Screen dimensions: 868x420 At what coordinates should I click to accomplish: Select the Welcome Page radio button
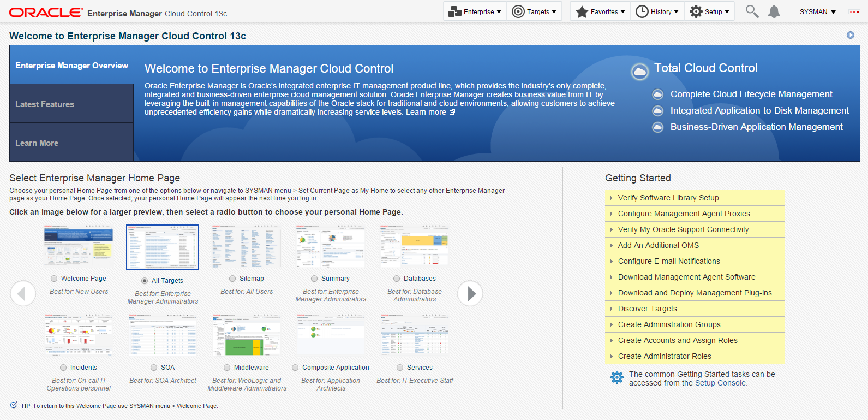[54, 279]
